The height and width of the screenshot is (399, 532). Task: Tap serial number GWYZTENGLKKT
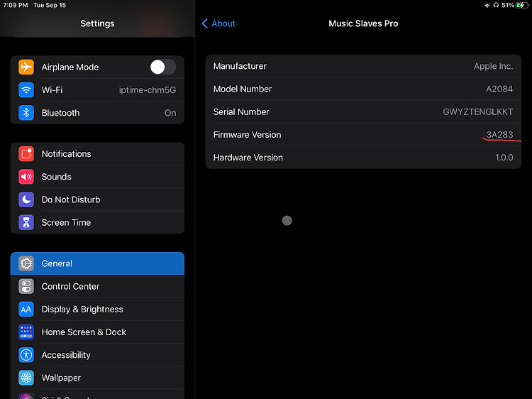[x=477, y=111]
